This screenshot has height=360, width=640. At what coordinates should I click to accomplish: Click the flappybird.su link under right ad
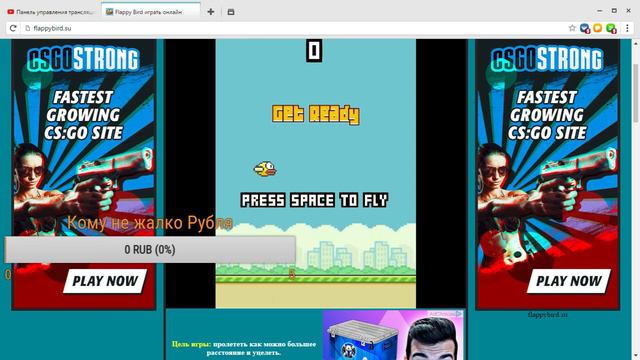click(x=547, y=315)
